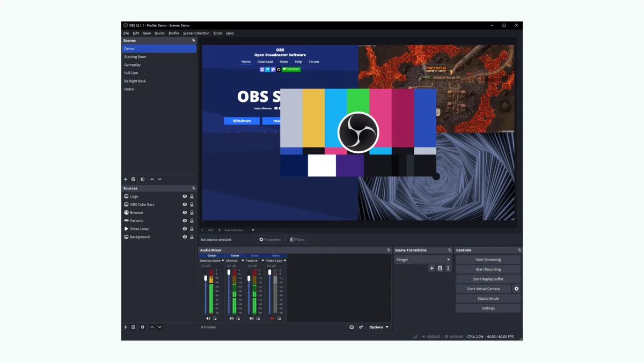This screenshot has height=362, width=644.
Task: Expand the Factorio channel dropdown arrow
Action: point(262,261)
